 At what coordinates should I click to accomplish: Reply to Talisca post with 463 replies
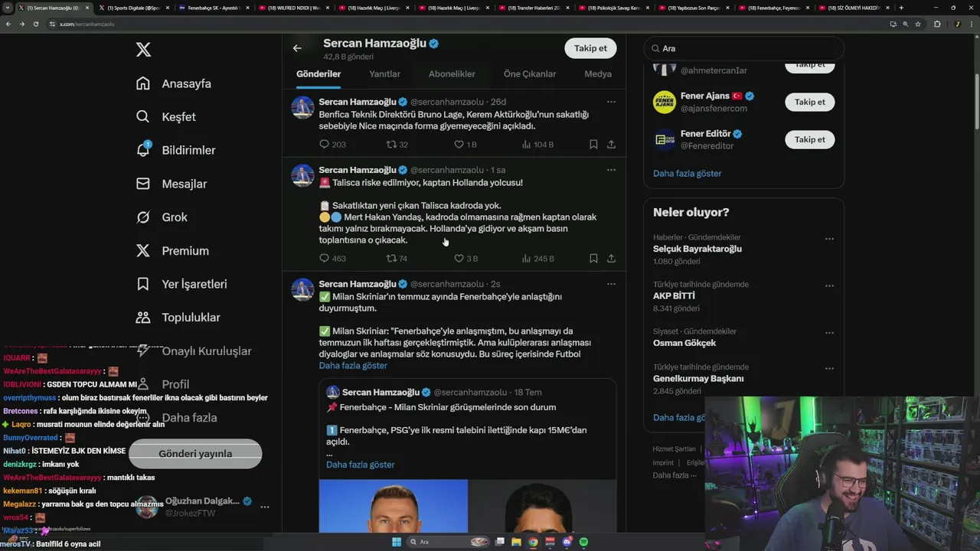pyautogui.click(x=332, y=259)
